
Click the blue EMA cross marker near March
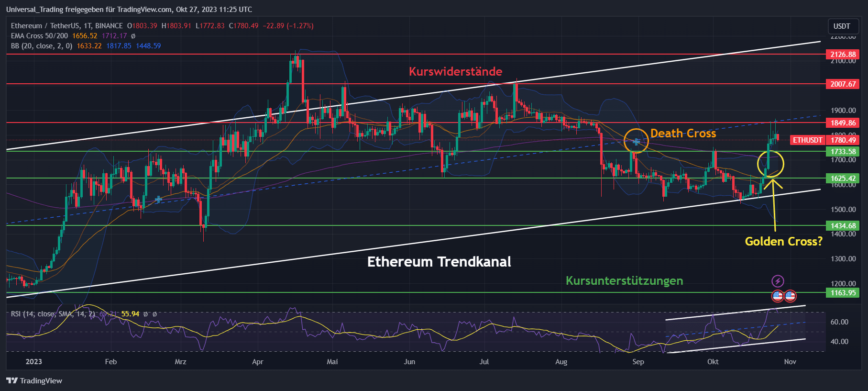[x=158, y=199]
